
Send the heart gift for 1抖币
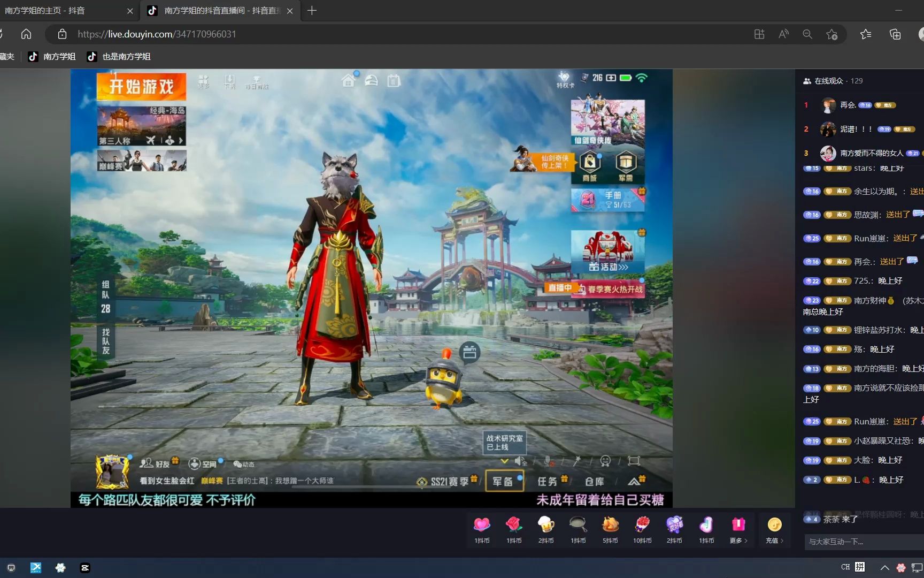pyautogui.click(x=482, y=529)
